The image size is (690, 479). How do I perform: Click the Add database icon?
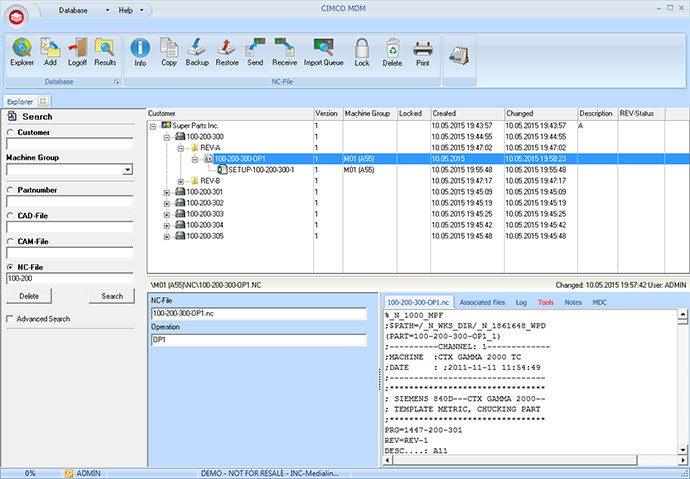click(50, 52)
